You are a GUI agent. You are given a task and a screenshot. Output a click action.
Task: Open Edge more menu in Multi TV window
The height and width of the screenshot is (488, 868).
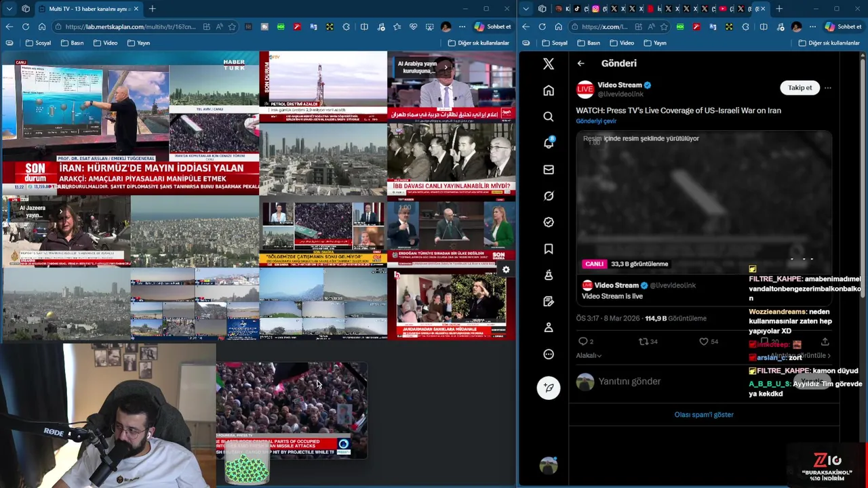coord(462,26)
